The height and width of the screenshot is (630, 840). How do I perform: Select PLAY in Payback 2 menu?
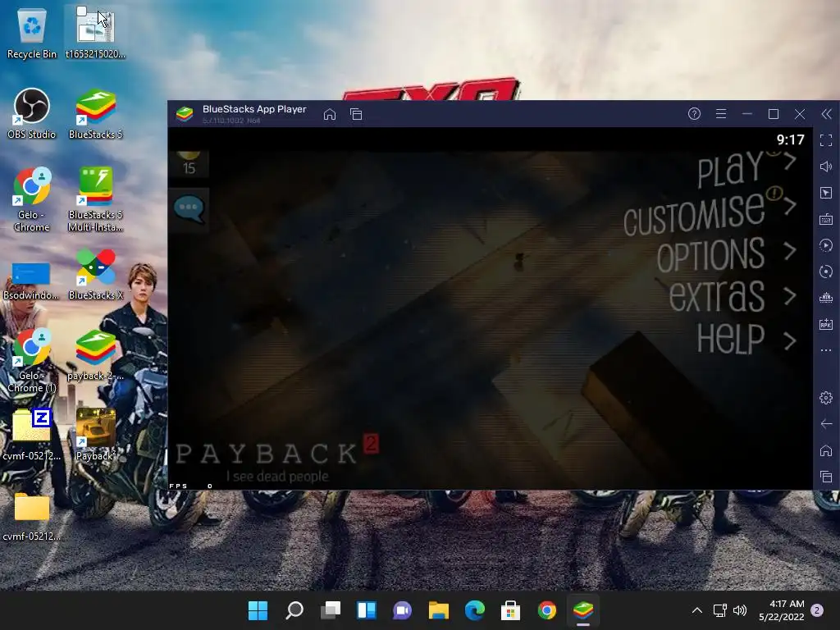pos(730,169)
